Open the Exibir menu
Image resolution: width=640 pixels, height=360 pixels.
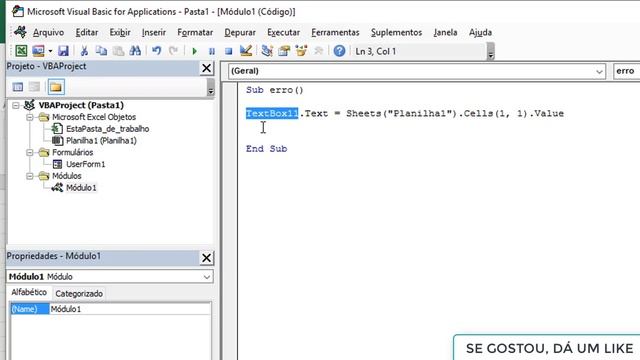(x=120, y=32)
